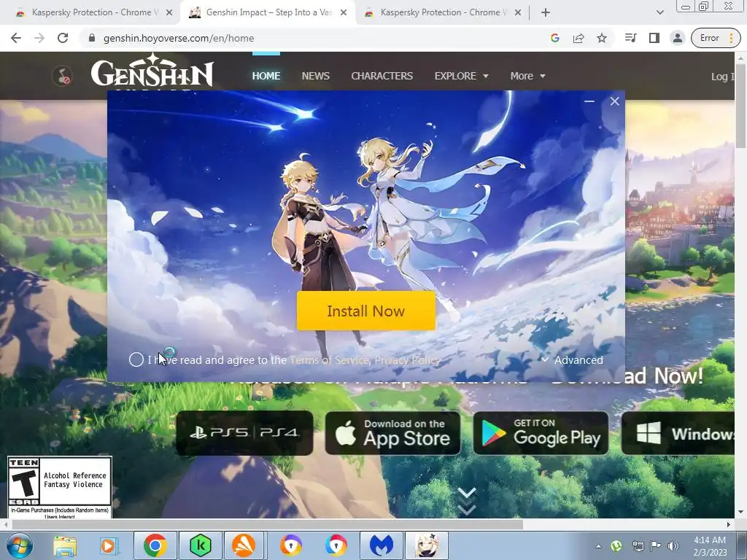747x560 pixels.
Task: Click the Log In link
Action: 723,76
